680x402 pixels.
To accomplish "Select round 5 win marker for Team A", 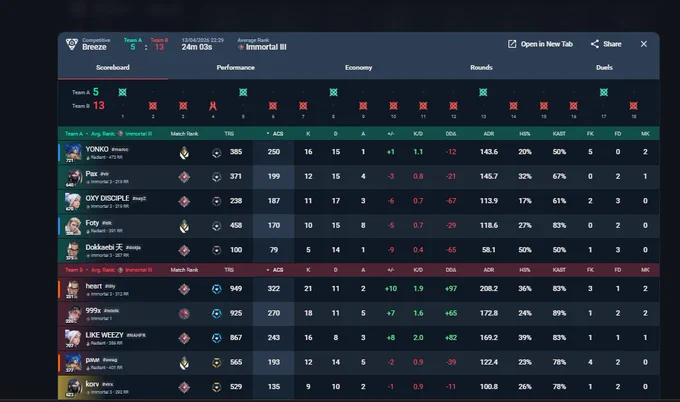I will [x=243, y=92].
